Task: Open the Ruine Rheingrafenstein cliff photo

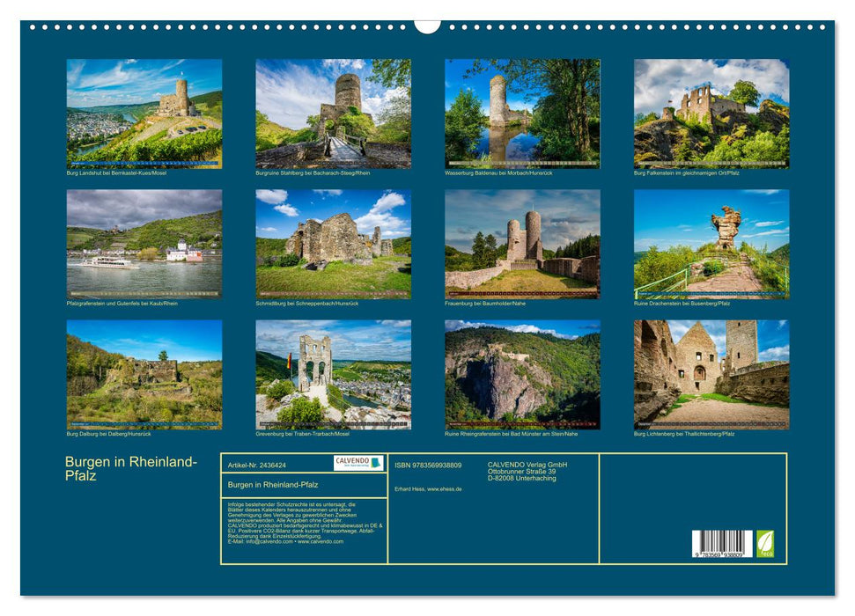Action: click(x=522, y=375)
